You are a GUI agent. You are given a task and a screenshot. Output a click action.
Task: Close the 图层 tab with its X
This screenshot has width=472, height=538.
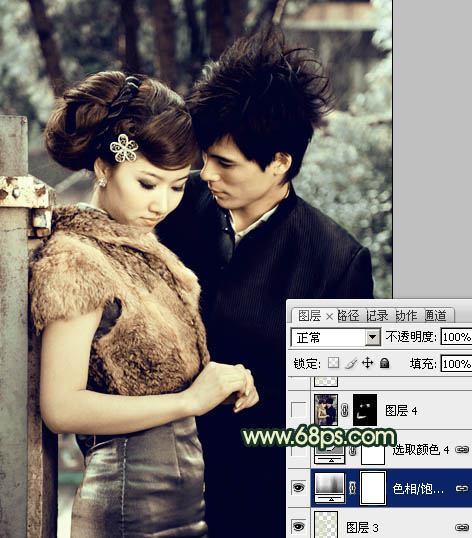click(329, 316)
